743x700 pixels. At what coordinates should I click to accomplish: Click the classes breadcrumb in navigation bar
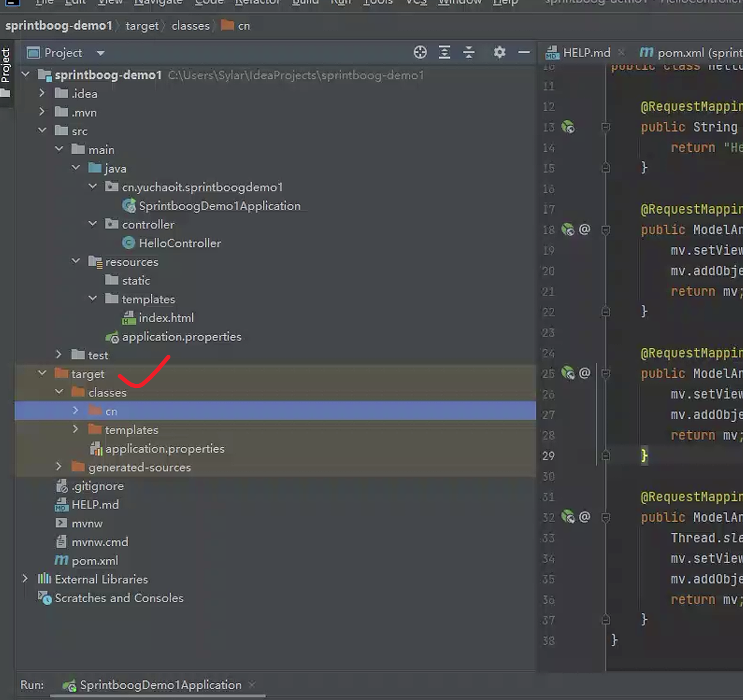point(190,26)
